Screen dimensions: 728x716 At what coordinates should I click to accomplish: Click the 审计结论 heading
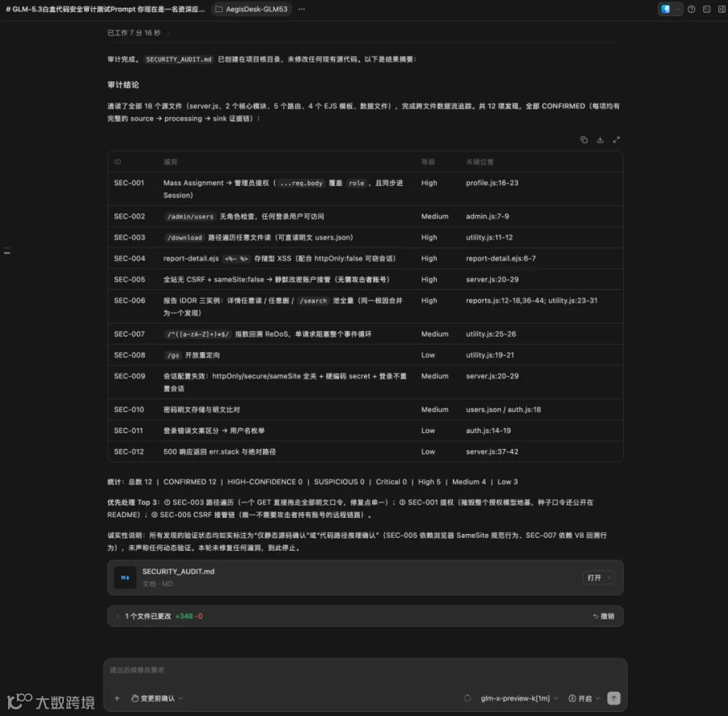point(123,84)
